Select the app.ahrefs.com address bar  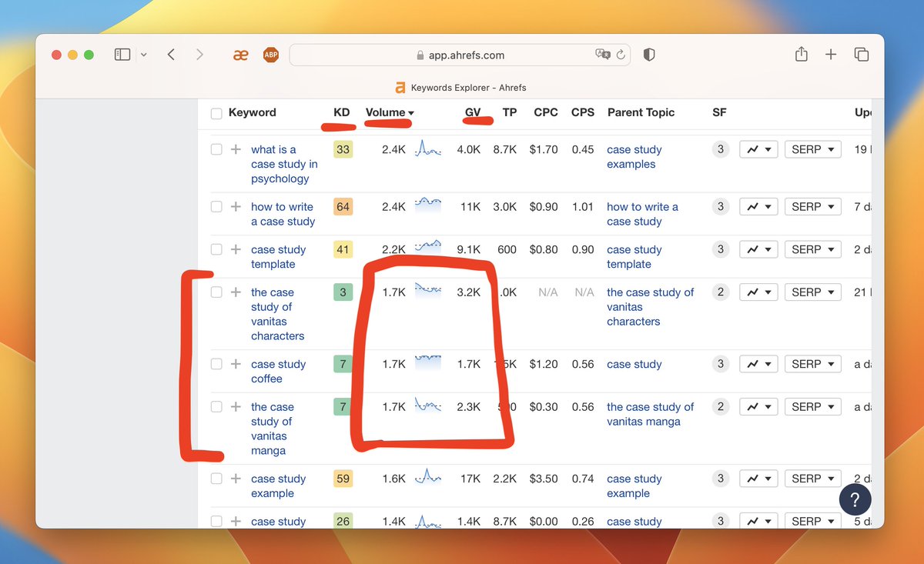(460, 55)
